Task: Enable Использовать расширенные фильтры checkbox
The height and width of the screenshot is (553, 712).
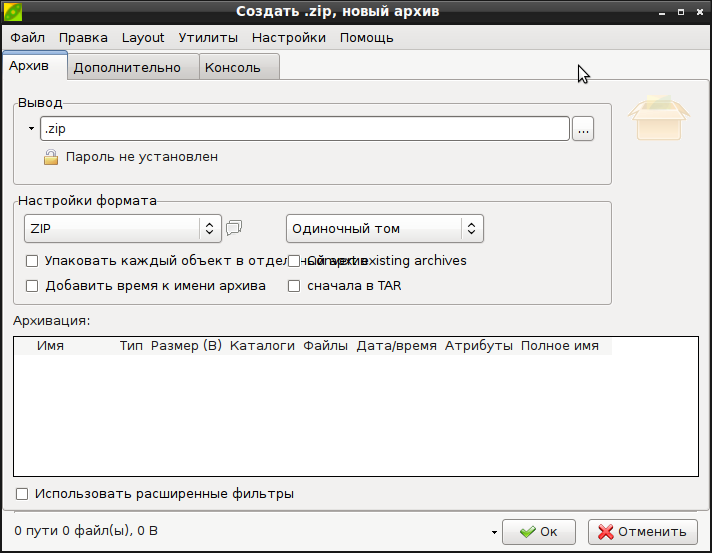Action: [x=22, y=494]
